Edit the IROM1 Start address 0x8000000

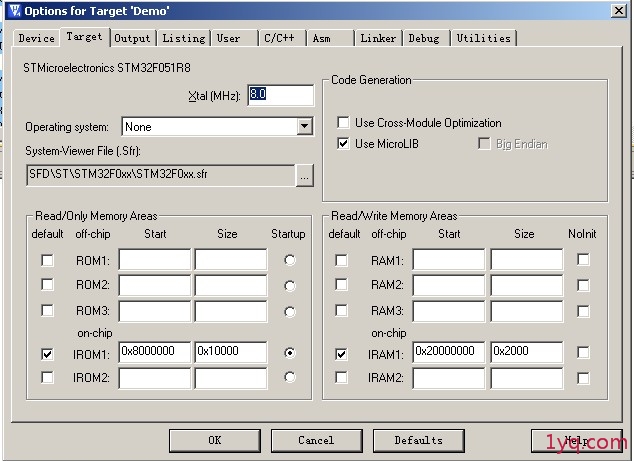154,352
